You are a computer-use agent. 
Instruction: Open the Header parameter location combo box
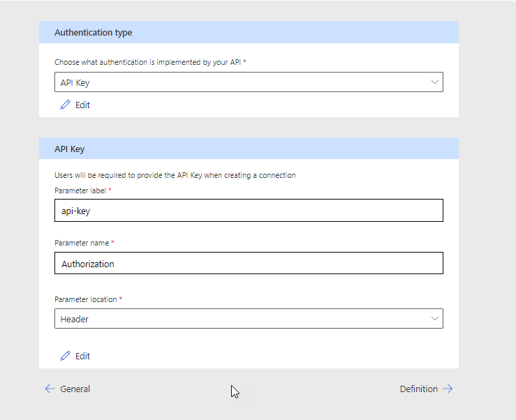click(237, 319)
